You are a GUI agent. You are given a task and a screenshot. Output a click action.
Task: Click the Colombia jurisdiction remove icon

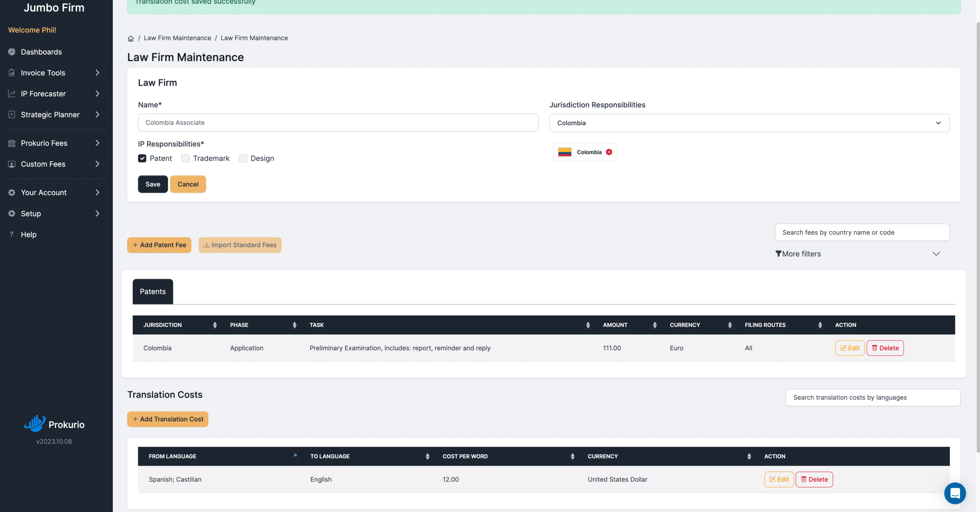(x=609, y=152)
